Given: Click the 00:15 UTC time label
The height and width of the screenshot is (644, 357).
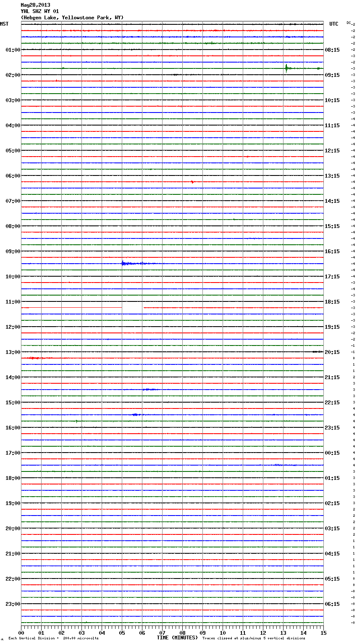Looking at the screenshot, I should pyautogui.click(x=332, y=453).
